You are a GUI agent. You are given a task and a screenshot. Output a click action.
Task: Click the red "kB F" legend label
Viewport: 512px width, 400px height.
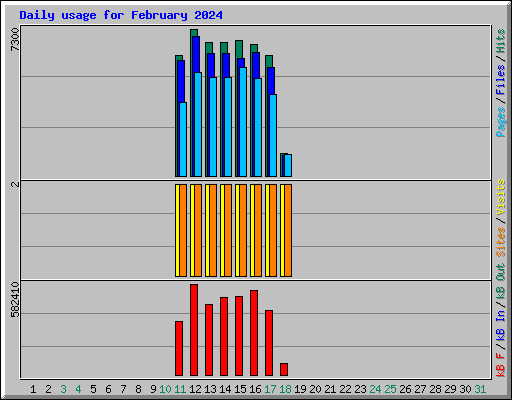point(501,365)
